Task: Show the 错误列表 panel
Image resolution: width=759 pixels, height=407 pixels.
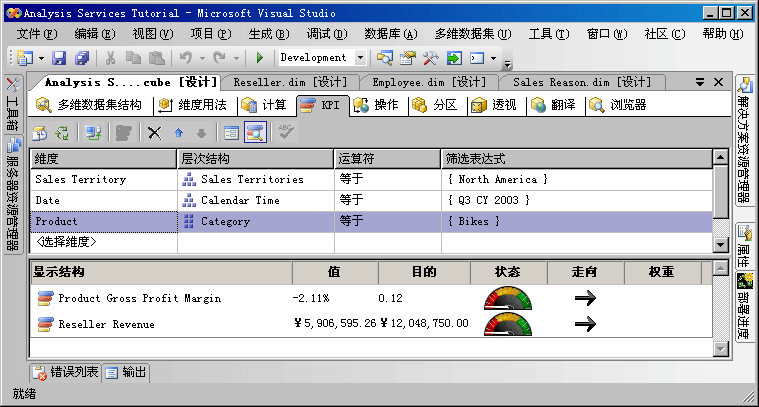Action: [65, 372]
